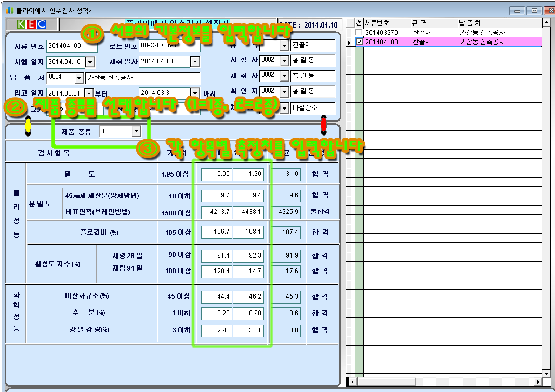Viewport: 555px width, 392px height.
Task: Click the first 밀도 measurement field (5.00)
Action: point(216,174)
